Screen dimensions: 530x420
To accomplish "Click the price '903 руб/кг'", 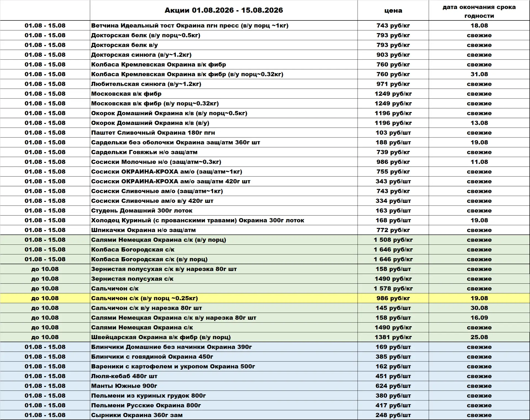I will point(393,55).
